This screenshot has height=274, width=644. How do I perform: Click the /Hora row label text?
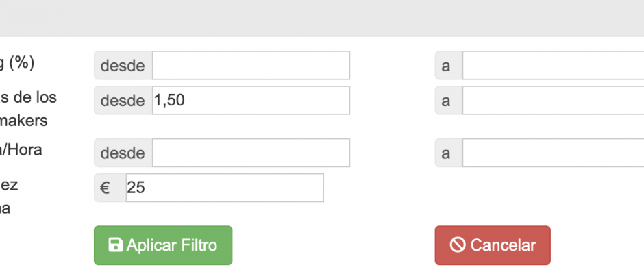coord(21,150)
